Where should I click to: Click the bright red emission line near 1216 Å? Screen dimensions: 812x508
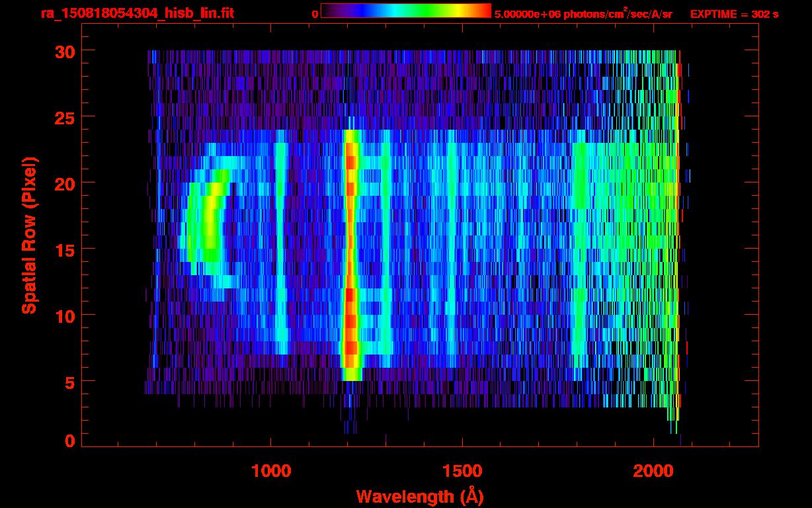[350, 255]
